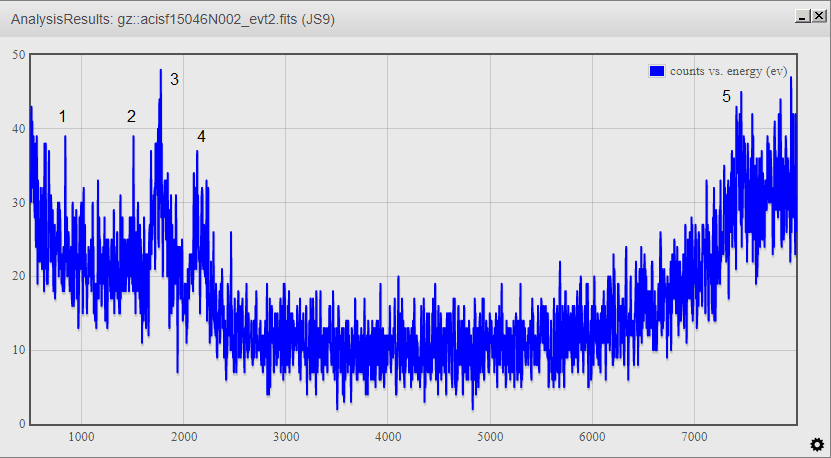831x458 pixels.
Task: Close the AnalysisResults window
Action: coord(818,16)
